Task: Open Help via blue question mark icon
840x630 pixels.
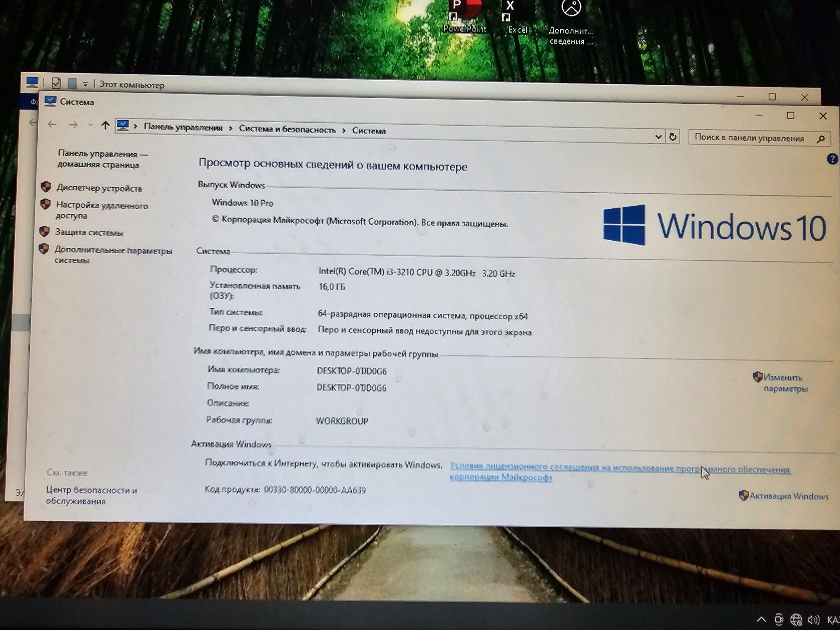Action: [x=832, y=159]
